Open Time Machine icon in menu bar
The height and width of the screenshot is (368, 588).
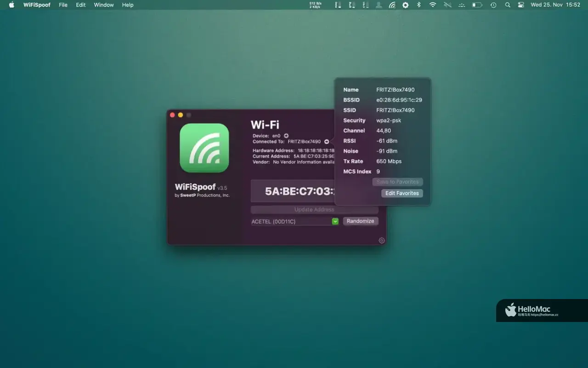click(493, 5)
